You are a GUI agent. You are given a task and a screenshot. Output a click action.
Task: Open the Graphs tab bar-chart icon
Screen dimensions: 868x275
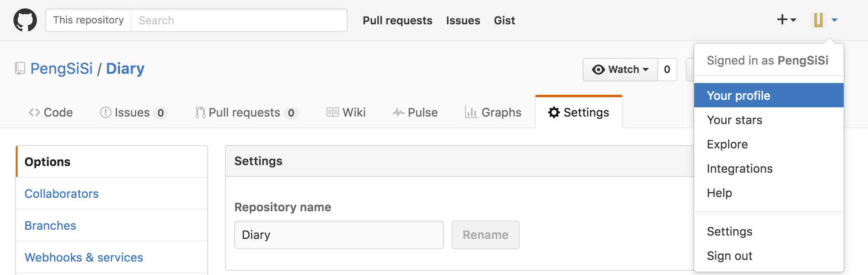[471, 112]
